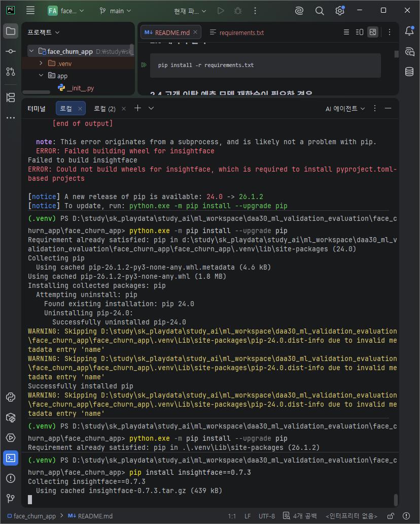Collapse the face_churn_app root folder

point(32,51)
